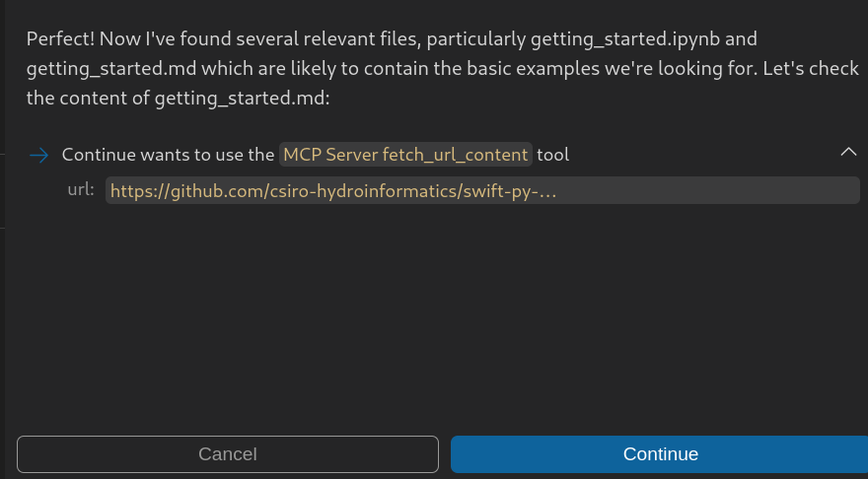Image resolution: width=868 pixels, height=479 pixels.
Task: Click the github.com URL argument field
Action: 333,190
